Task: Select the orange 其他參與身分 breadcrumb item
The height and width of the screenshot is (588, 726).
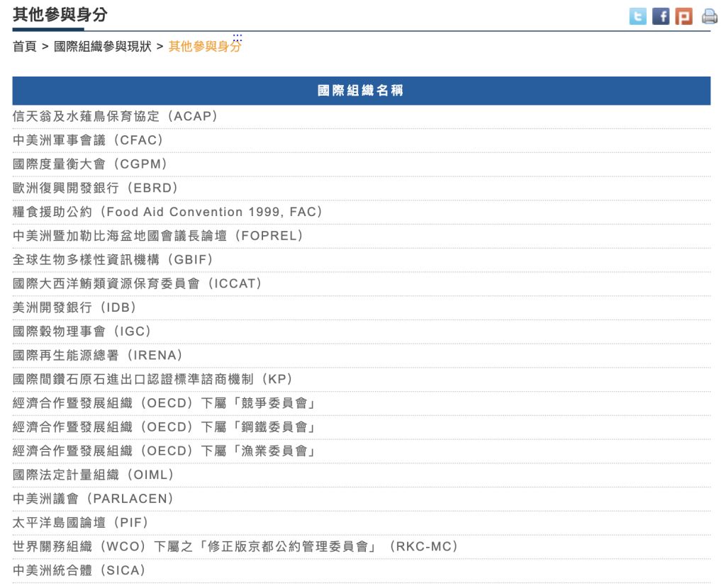Action: [204, 47]
